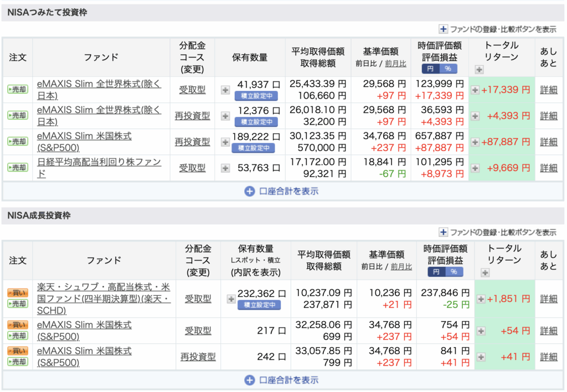The image size is (567, 392).
Task: Click 前月比 link in つみたて投資枠 header
Action: coord(395,64)
